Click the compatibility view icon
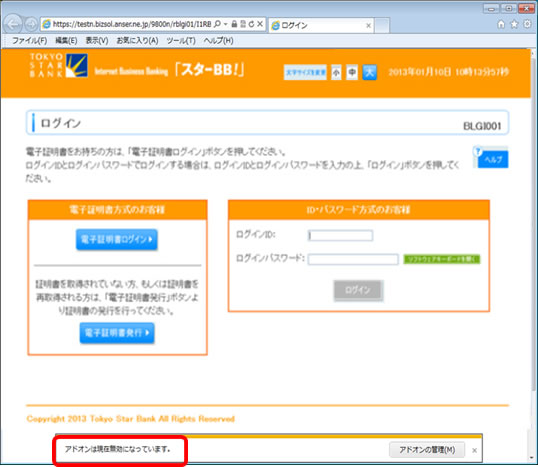This screenshot has height=467, width=538. tap(243, 24)
